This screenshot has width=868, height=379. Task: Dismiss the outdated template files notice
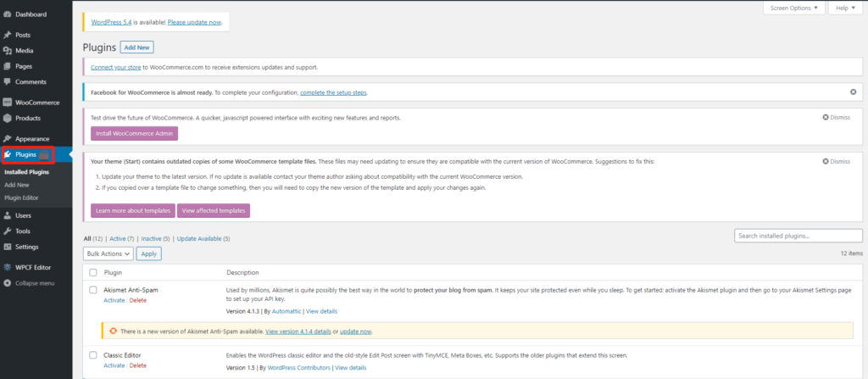point(836,161)
